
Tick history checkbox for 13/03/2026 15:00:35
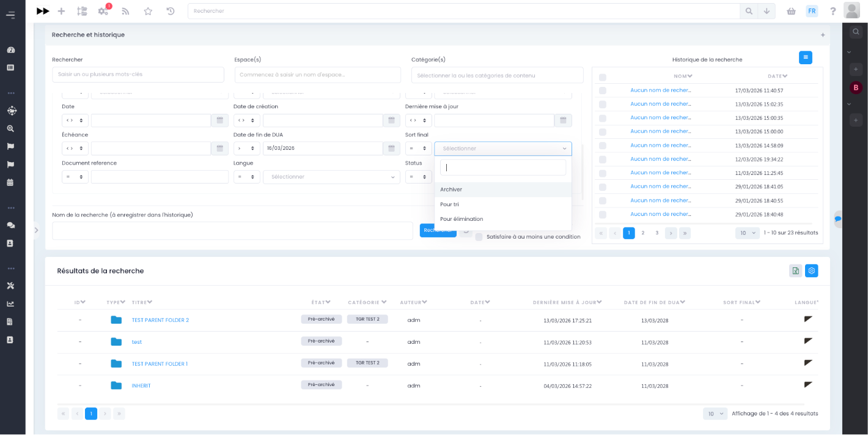pyautogui.click(x=603, y=118)
